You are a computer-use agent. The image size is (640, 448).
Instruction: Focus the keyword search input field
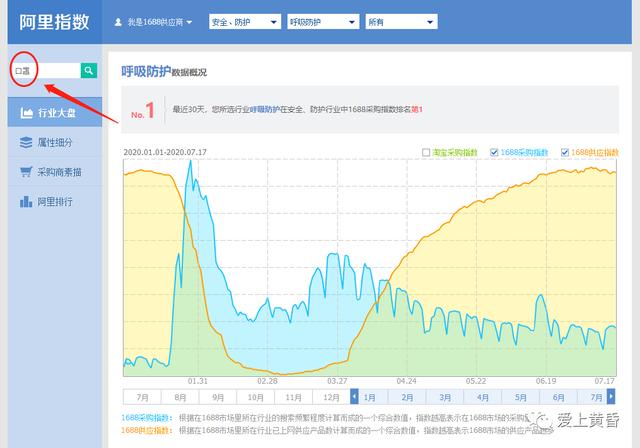47,71
